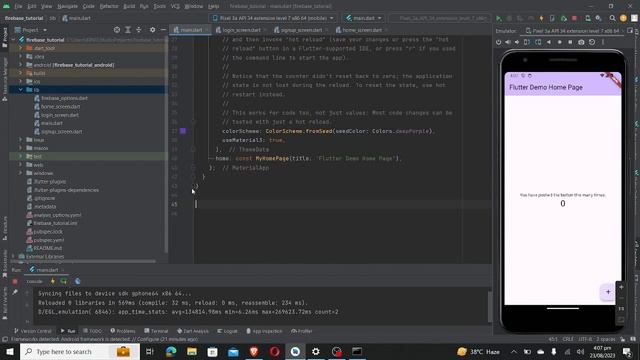Open the Problems tool window

(122, 331)
